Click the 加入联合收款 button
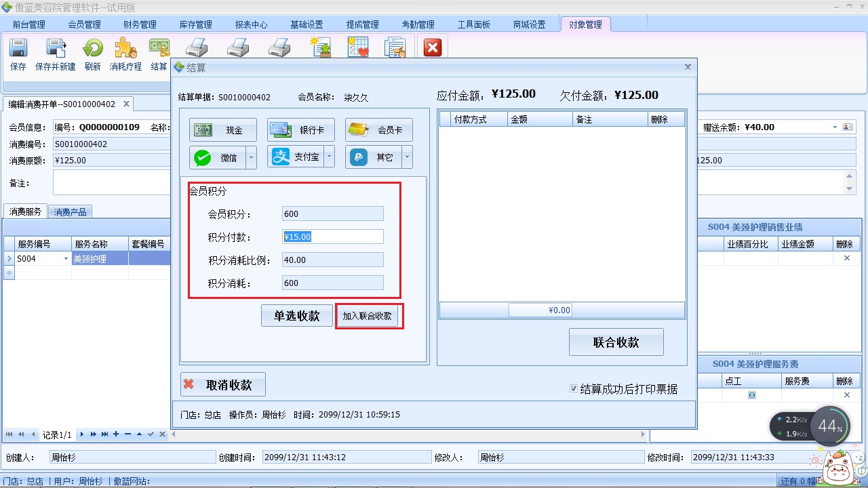Viewport: 868px width, 488px height. tap(368, 315)
